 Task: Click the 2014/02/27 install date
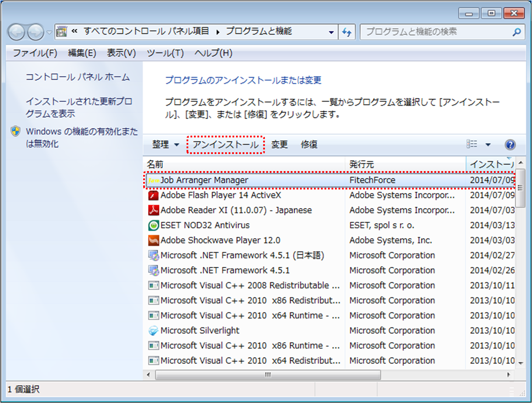click(x=492, y=255)
